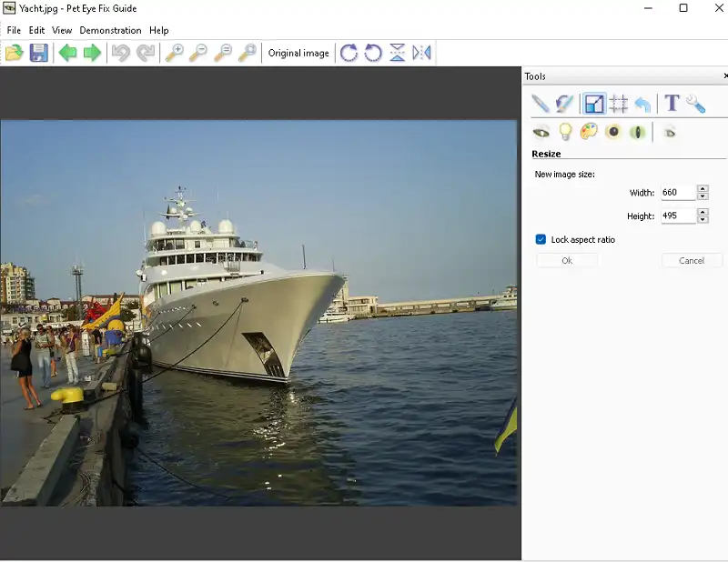Open the color palette tool
The image size is (728, 562).
click(589, 132)
